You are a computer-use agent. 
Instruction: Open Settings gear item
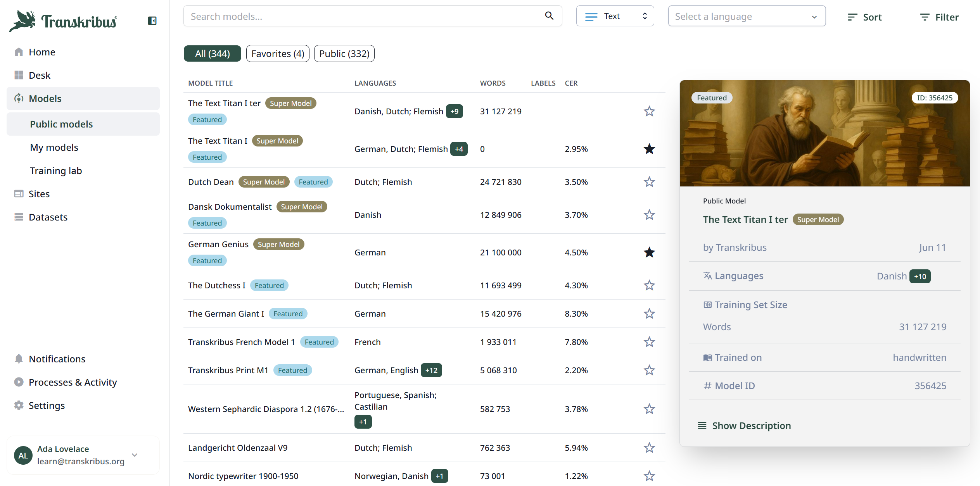point(47,405)
